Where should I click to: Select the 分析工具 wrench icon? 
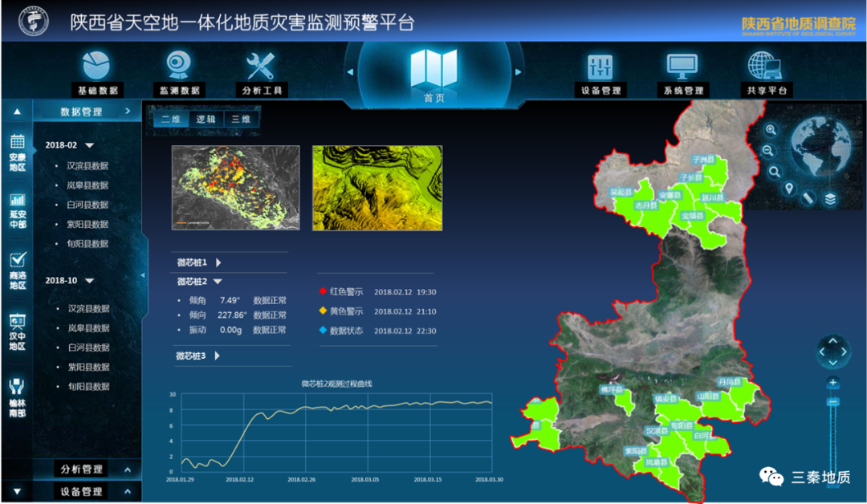pos(260,65)
